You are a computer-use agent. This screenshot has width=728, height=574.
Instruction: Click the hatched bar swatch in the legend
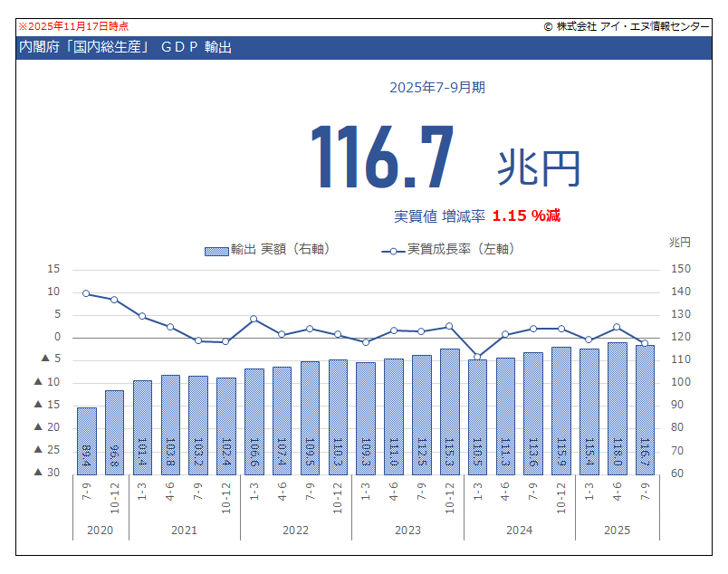pos(216,250)
